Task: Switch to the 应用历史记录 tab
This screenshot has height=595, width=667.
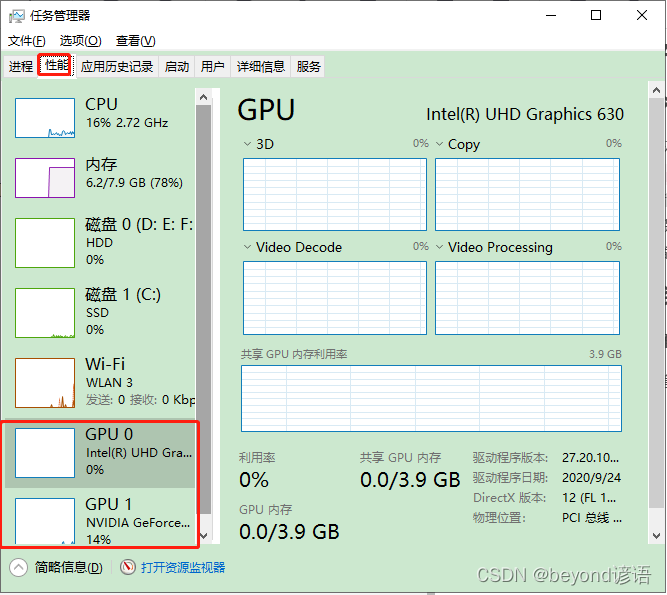Action: (x=117, y=66)
